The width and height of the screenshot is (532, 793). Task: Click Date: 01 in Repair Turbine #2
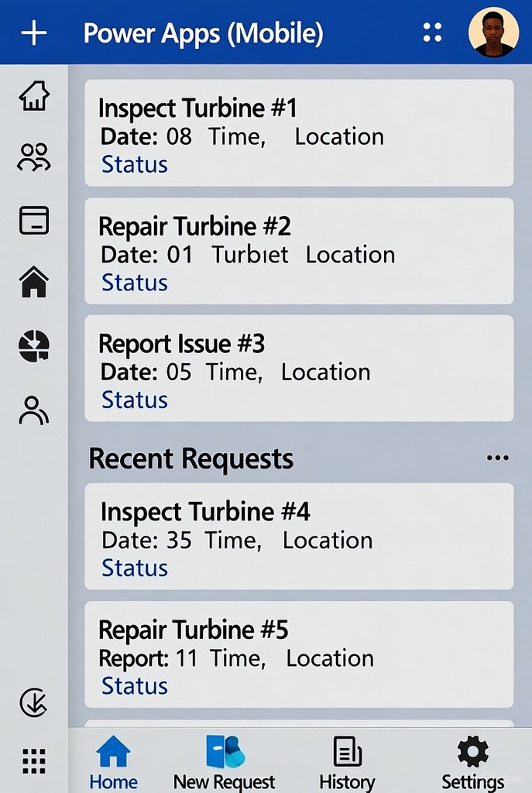pyautogui.click(x=146, y=254)
